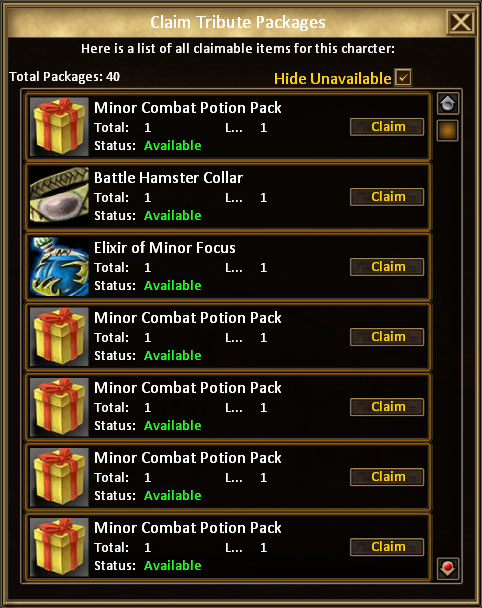Click the fifth row's gift box icon
The image size is (482, 608).
(x=59, y=407)
